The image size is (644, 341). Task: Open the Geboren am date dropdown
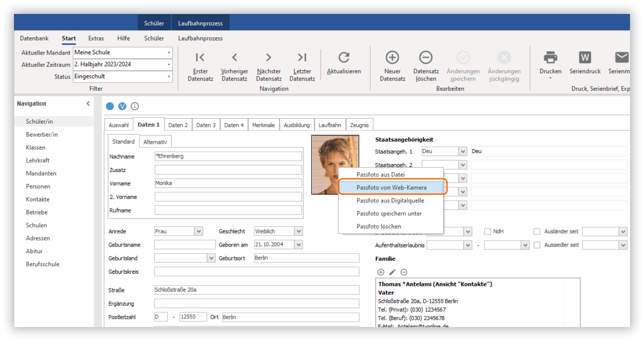299,245
